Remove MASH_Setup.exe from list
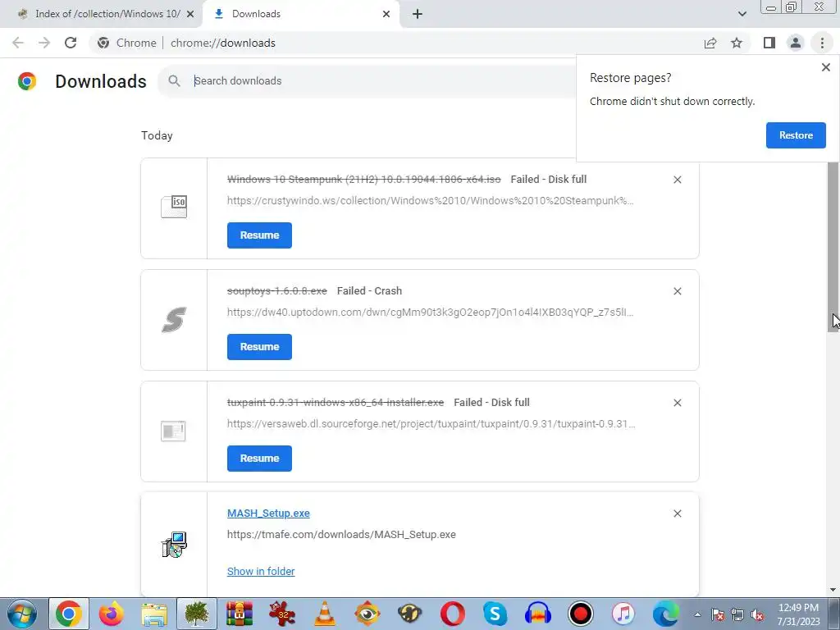840x630 pixels. (677, 514)
